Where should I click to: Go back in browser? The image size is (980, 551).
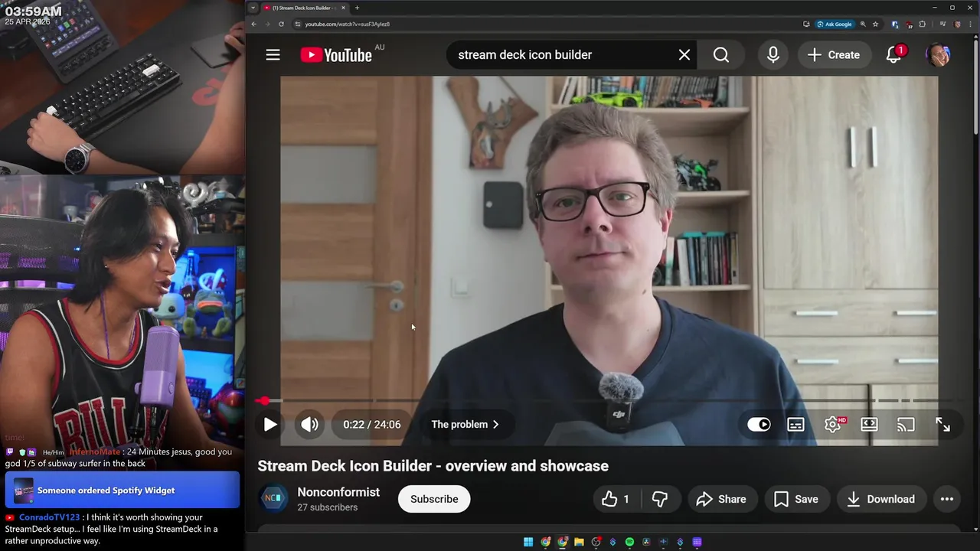point(253,24)
